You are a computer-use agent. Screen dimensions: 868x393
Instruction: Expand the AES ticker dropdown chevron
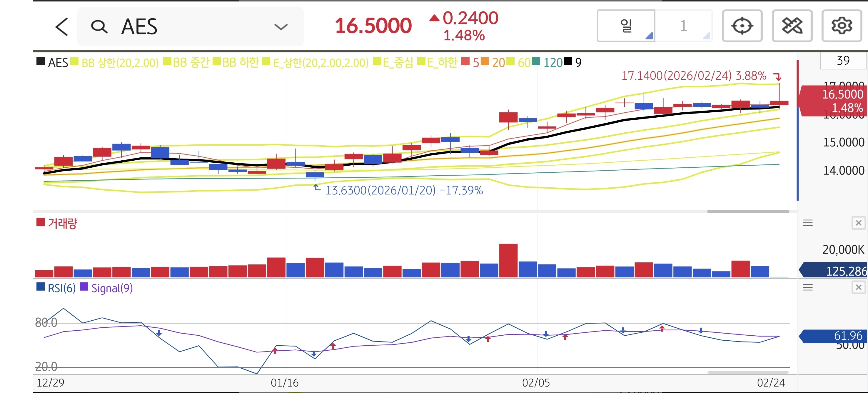[281, 27]
